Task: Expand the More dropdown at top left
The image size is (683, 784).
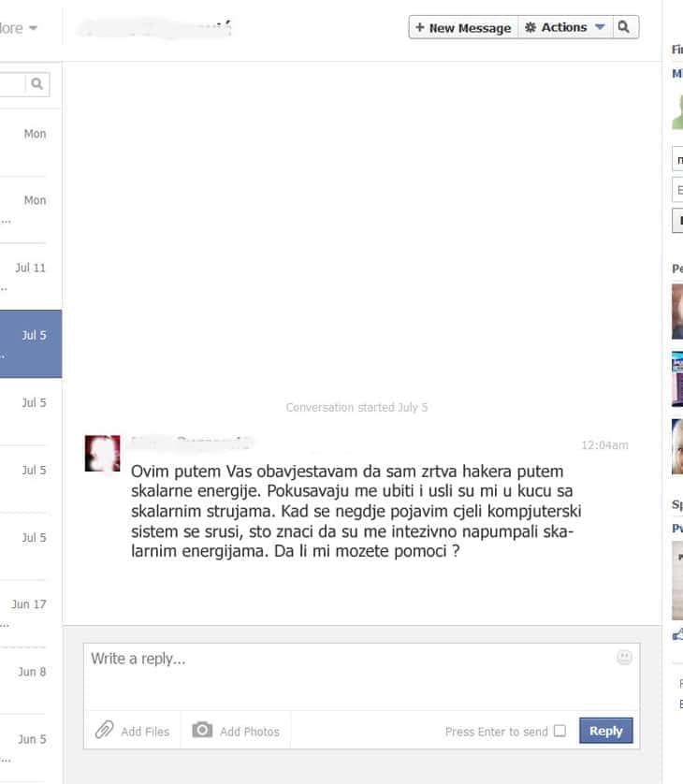Action: [x=19, y=28]
